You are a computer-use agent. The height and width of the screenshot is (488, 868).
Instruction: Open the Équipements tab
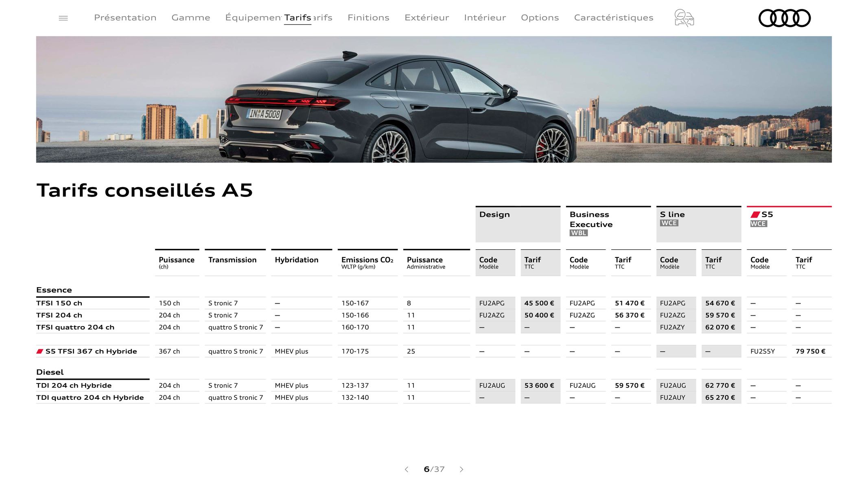tap(254, 17)
